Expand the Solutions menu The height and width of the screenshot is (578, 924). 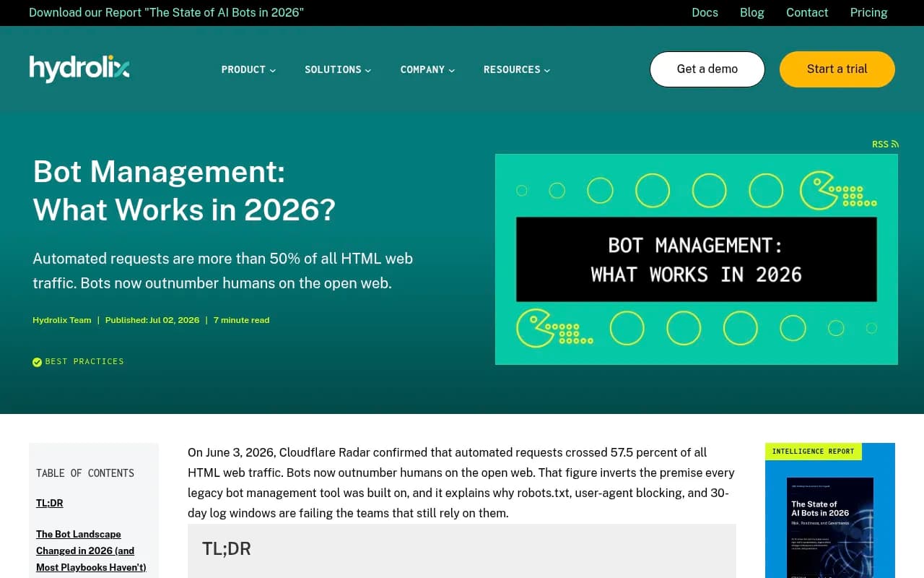tap(338, 70)
